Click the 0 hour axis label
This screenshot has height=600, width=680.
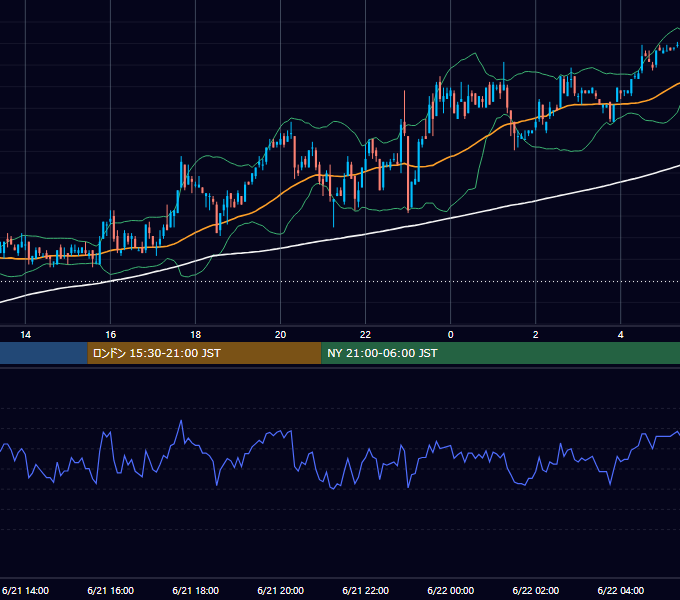tap(451, 335)
